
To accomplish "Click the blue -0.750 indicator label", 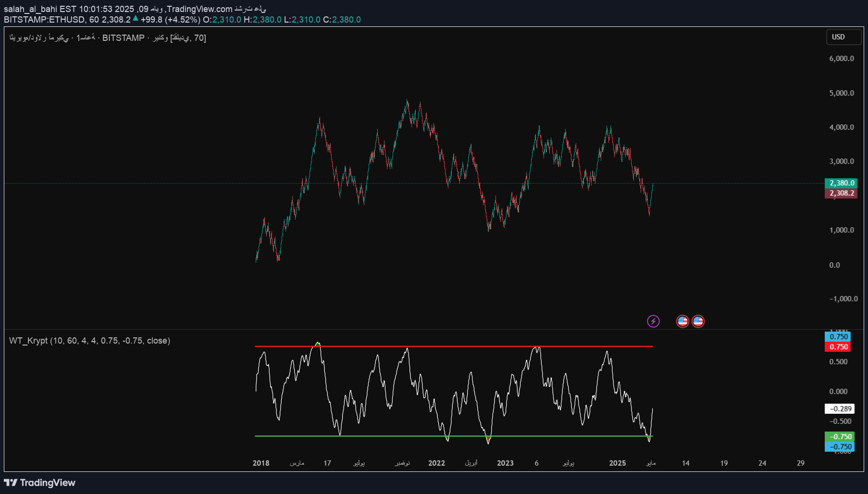I will coord(840,446).
